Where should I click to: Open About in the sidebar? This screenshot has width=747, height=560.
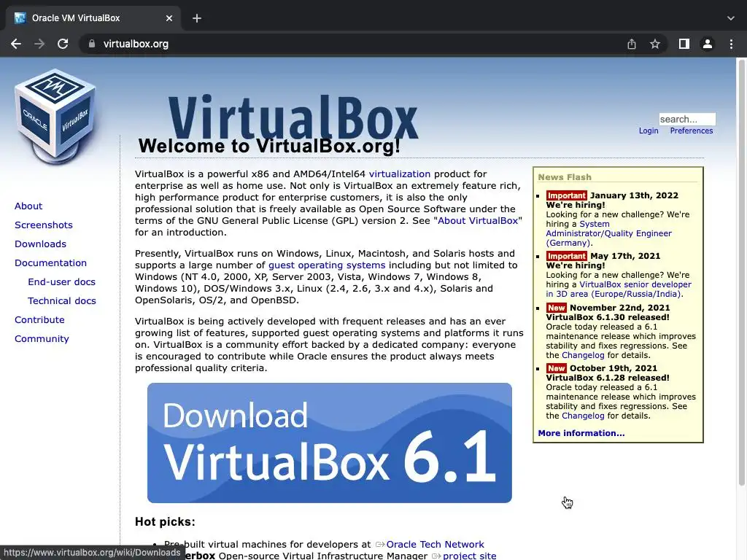tap(28, 206)
